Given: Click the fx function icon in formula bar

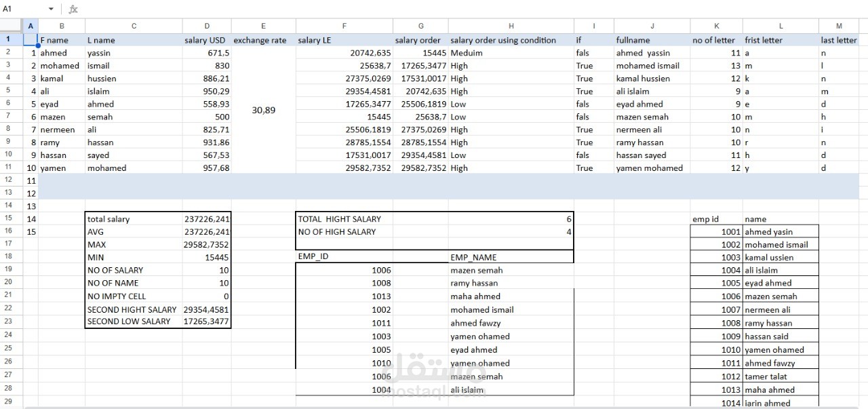Looking at the screenshot, I should click(73, 9).
